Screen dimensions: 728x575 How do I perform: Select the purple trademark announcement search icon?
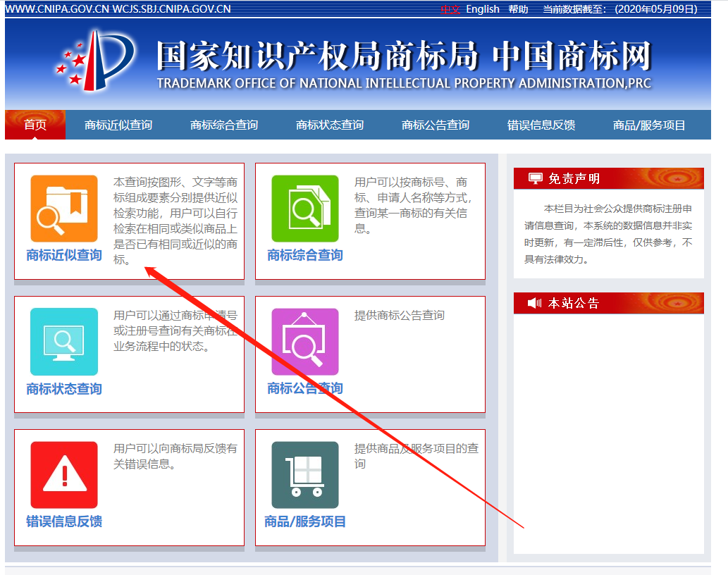305,342
